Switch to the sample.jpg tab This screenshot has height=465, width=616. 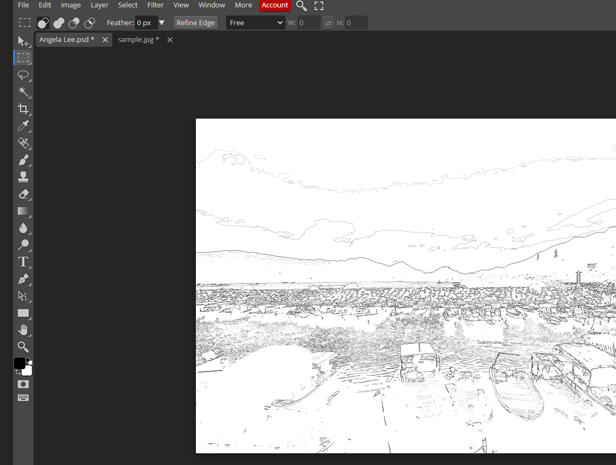click(138, 40)
